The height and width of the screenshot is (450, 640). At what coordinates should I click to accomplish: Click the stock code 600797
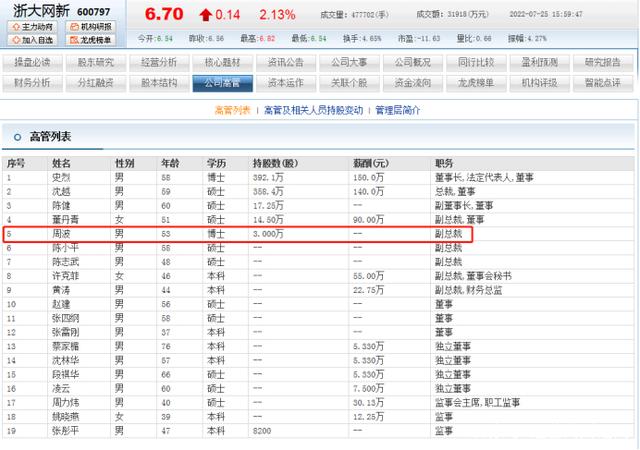(x=94, y=12)
